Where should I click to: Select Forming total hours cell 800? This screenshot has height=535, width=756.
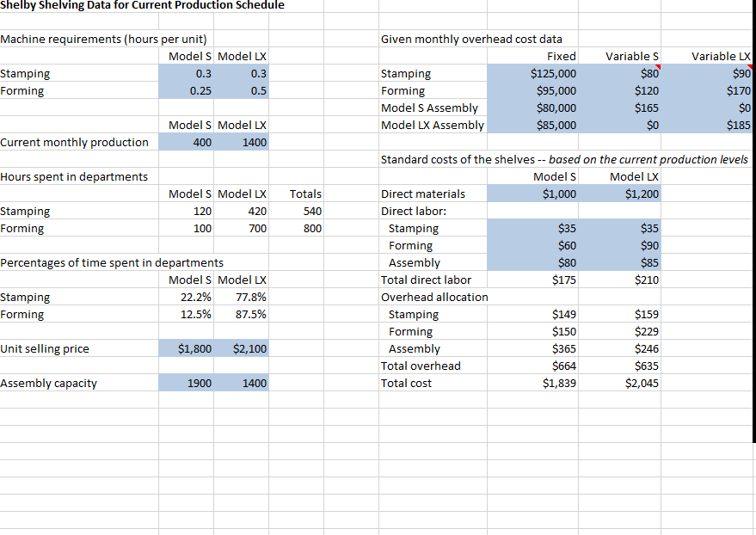tap(296, 229)
